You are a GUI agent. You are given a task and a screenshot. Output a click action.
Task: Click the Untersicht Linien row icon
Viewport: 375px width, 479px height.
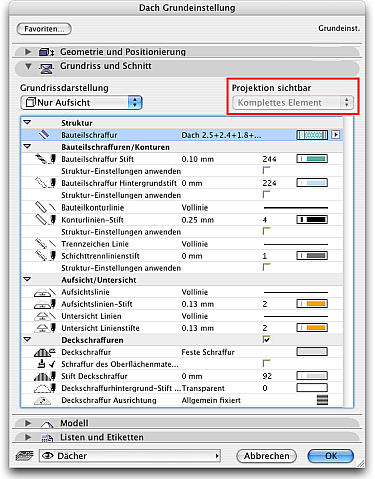tap(45, 316)
